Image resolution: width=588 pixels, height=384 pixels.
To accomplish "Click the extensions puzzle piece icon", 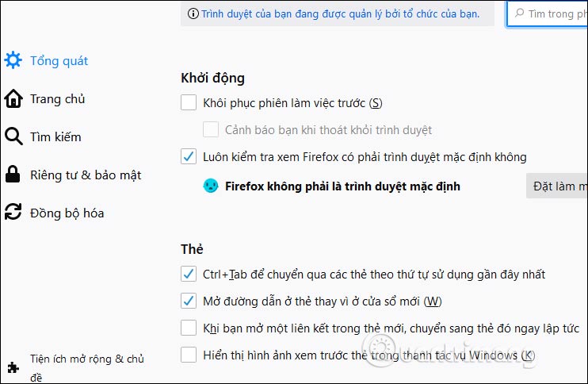I will 13,368.
